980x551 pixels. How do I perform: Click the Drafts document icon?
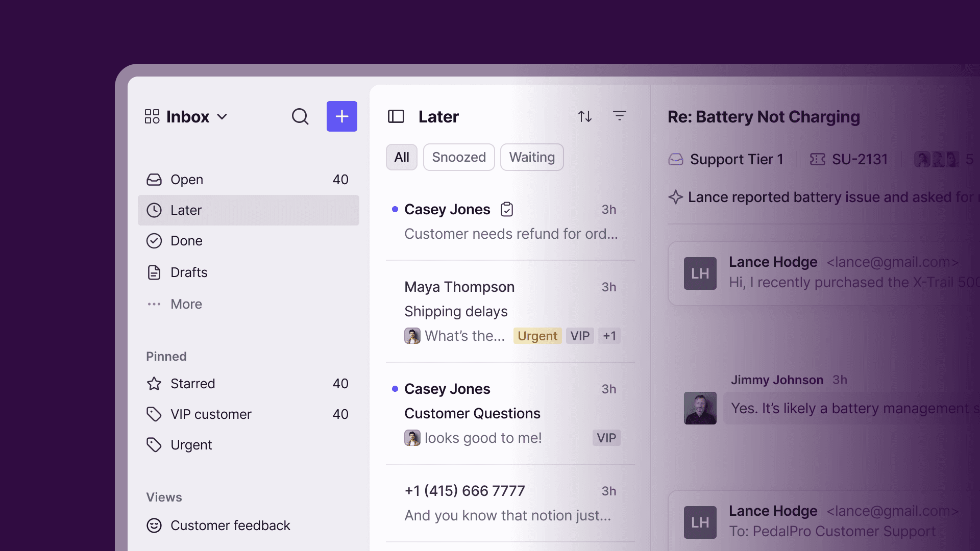point(154,272)
